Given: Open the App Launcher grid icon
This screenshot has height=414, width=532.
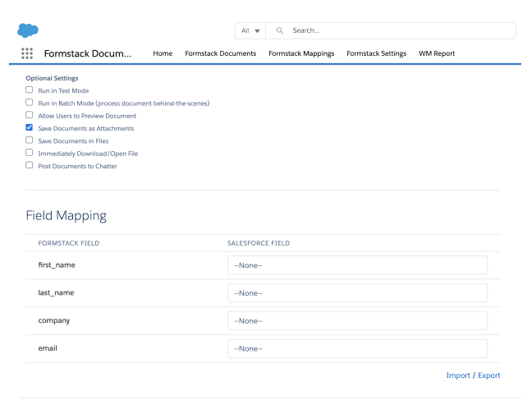Looking at the screenshot, I should pos(26,53).
